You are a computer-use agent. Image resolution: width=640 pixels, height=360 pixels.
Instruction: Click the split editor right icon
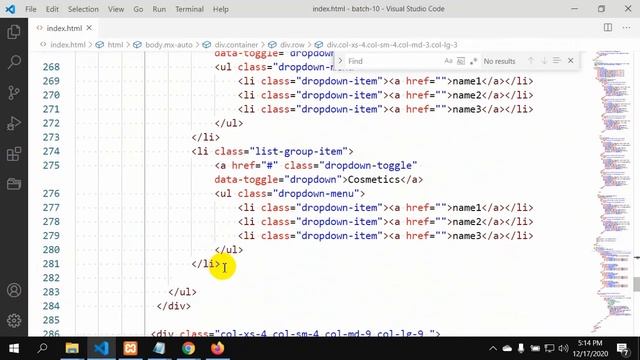click(x=608, y=27)
